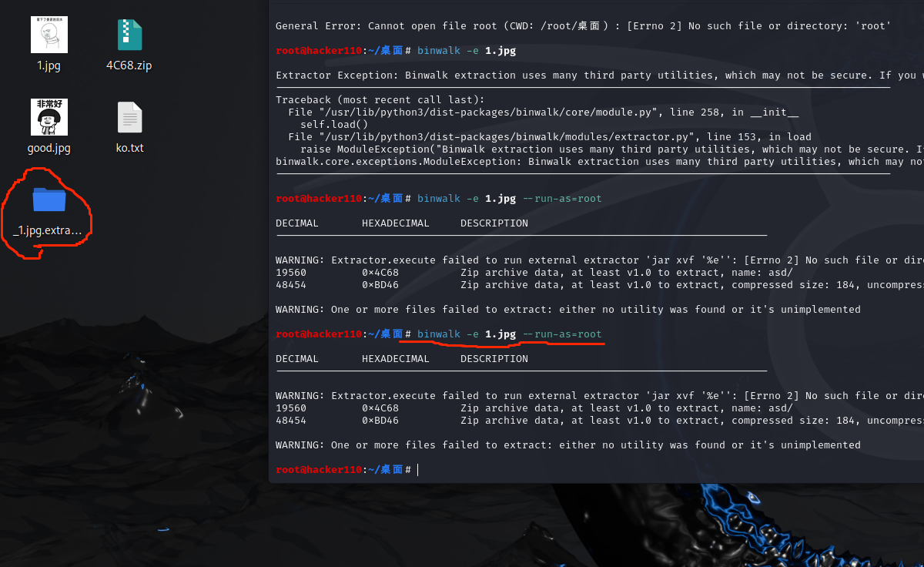Screen dimensions: 924x567
Task: Select the 4C68.zip archive icon
Action: point(129,35)
